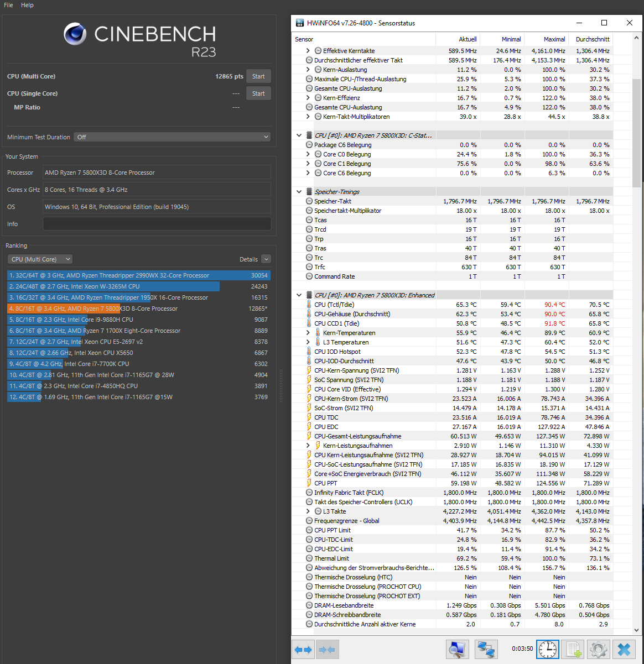
Task: Click the blue X close sensors icon
Action: 624,650
